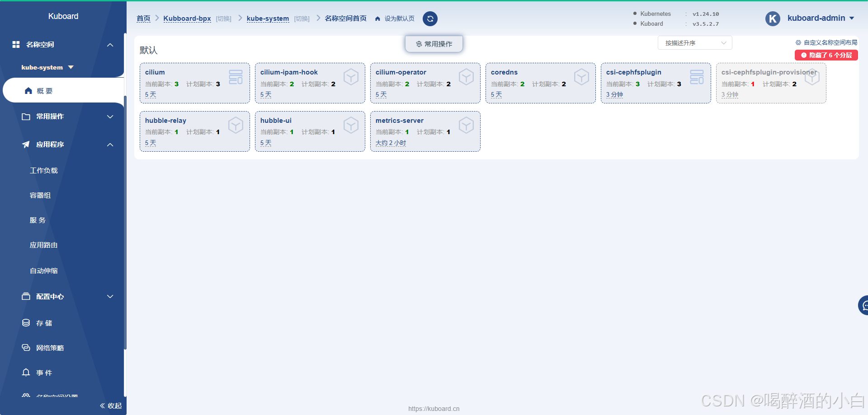
Task: Open the chat support floating icon
Action: point(864,305)
